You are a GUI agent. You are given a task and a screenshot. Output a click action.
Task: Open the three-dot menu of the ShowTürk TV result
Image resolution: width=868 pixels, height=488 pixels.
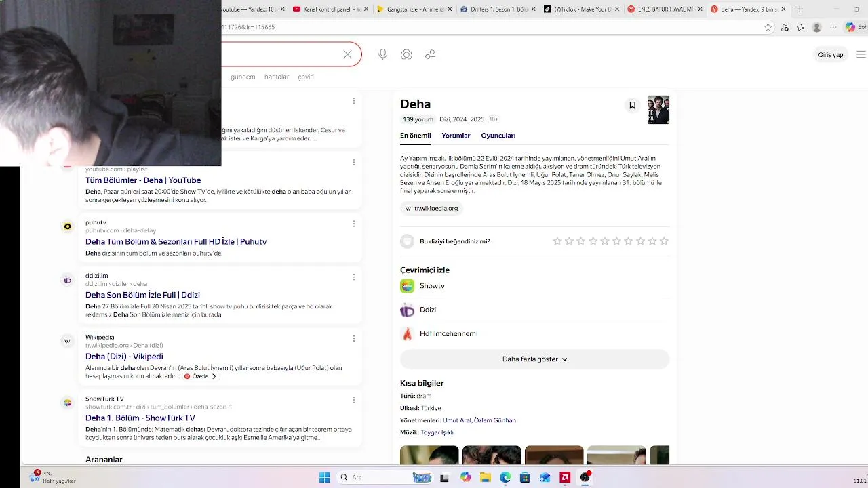click(354, 400)
